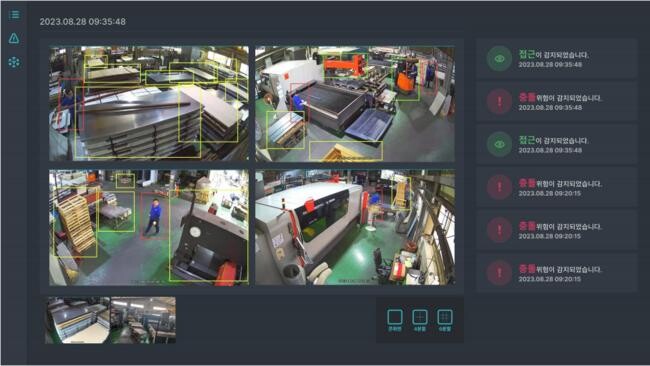This screenshot has height=366, width=650.
Task: Open the middle 09:20:15 collision alert
Action: pos(556,230)
